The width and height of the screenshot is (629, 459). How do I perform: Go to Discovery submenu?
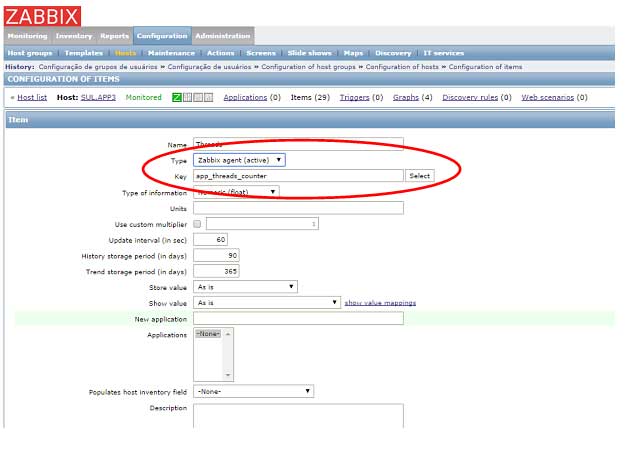pos(393,53)
